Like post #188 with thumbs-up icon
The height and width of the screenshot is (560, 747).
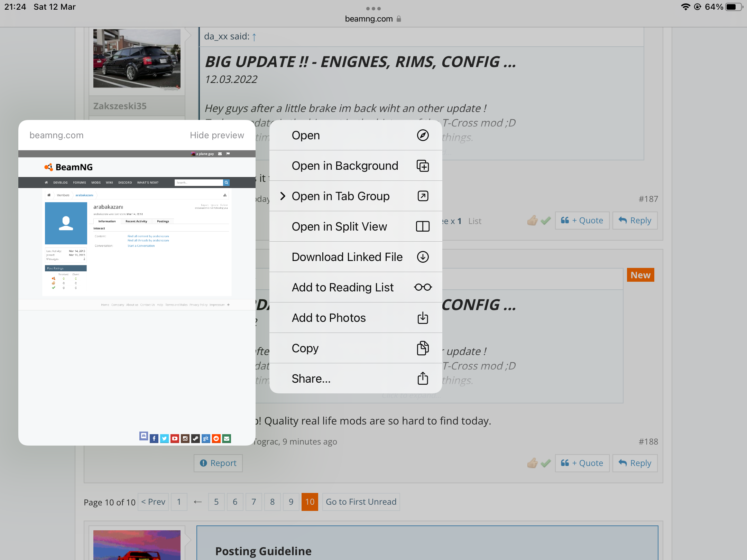click(x=533, y=463)
